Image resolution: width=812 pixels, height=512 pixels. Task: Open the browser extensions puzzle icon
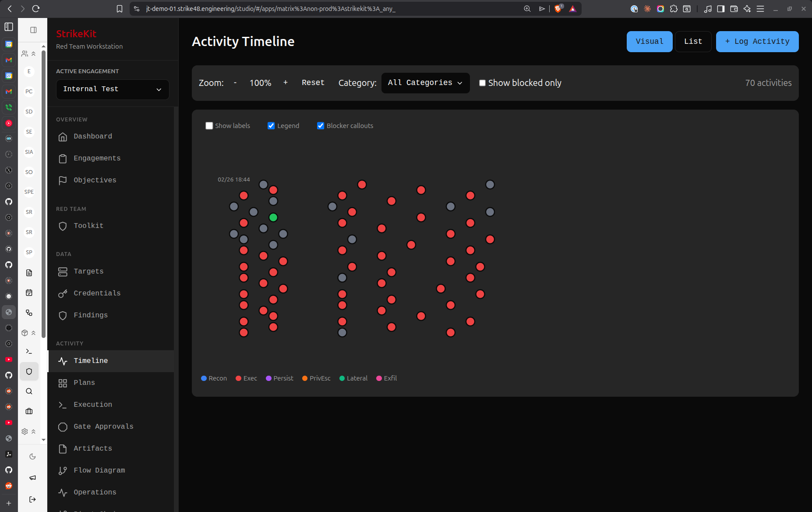pyautogui.click(x=674, y=9)
